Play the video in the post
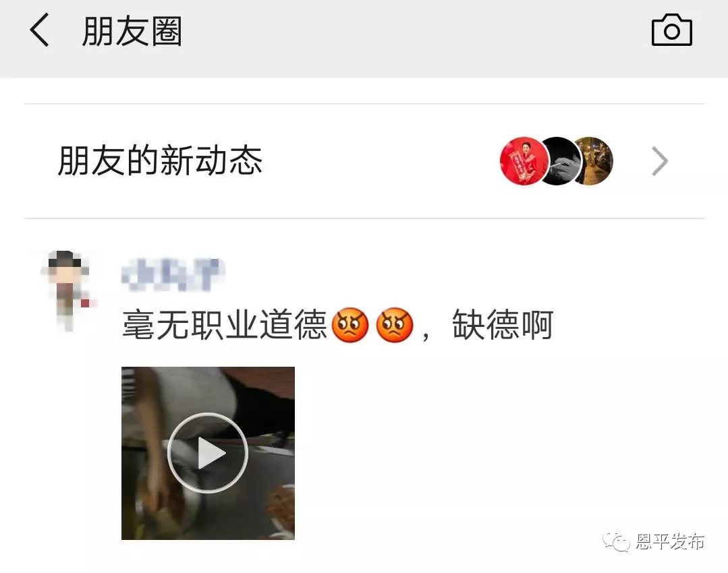728x573 pixels. [208, 452]
